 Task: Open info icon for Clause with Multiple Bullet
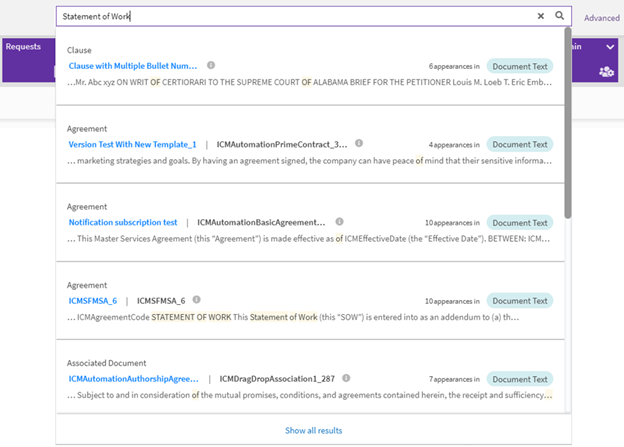click(x=211, y=65)
